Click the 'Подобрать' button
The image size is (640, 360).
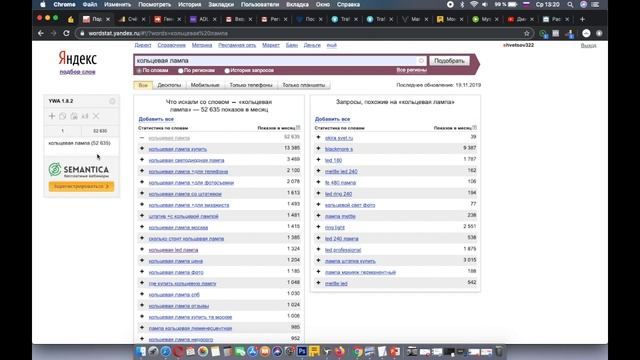tap(449, 60)
